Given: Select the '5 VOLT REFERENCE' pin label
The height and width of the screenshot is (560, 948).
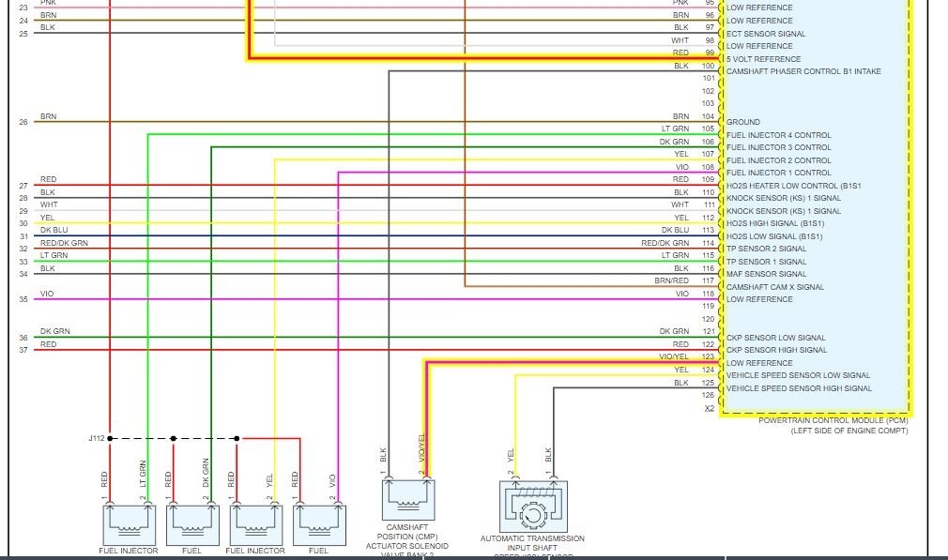Looking at the screenshot, I should click(763, 59).
